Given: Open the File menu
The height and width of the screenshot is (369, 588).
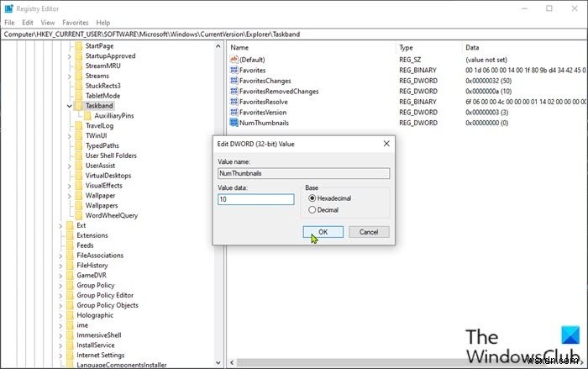Looking at the screenshot, I should (x=9, y=23).
